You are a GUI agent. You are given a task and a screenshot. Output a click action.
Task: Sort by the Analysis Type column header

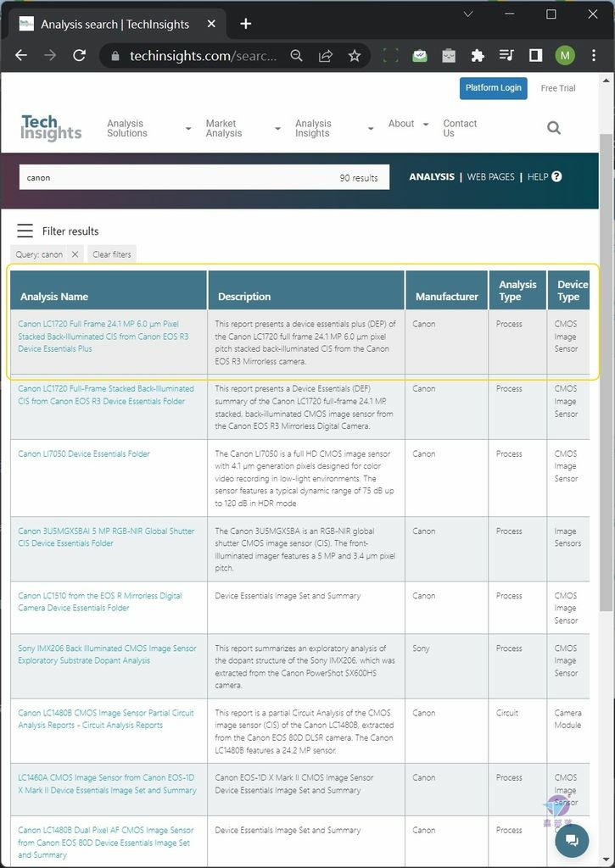tap(517, 291)
